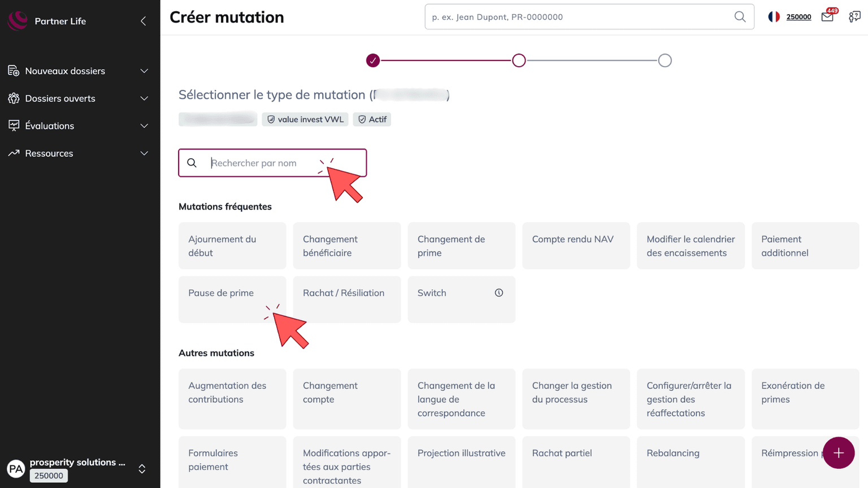Open the French flag language selector

[x=774, y=17]
